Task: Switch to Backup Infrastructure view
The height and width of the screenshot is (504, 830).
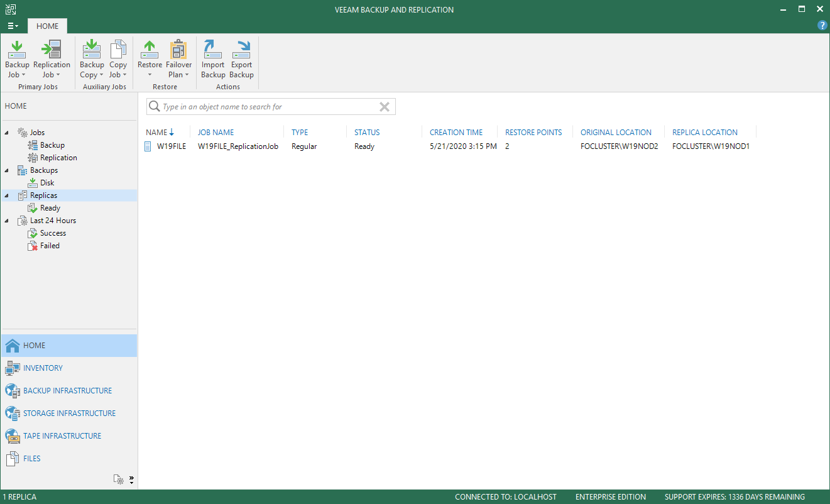Action: [68, 391]
